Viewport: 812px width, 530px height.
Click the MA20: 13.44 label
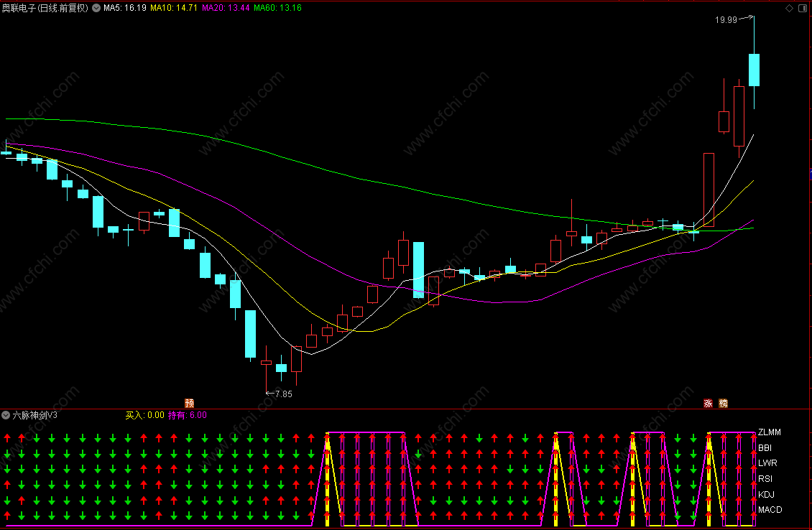226,8
